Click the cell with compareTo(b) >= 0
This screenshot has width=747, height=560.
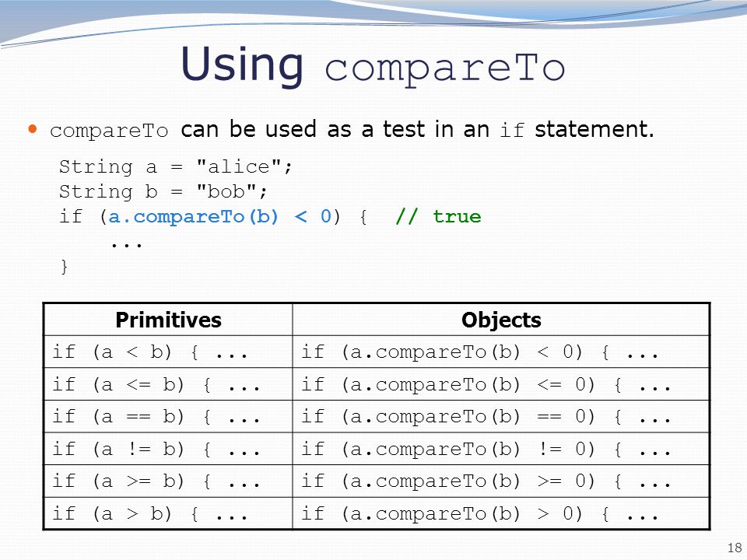point(501,481)
